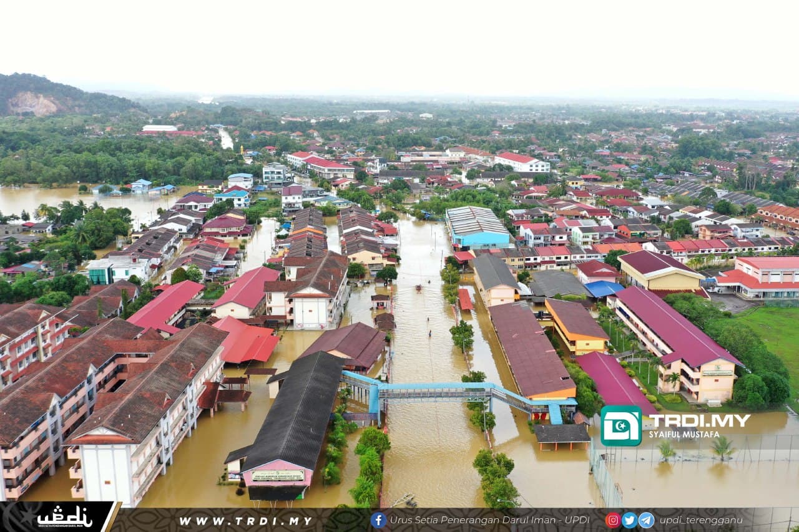
Task: Click the Telegram paper-plane icon
Action: pyautogui.click(x=645, y=520)
